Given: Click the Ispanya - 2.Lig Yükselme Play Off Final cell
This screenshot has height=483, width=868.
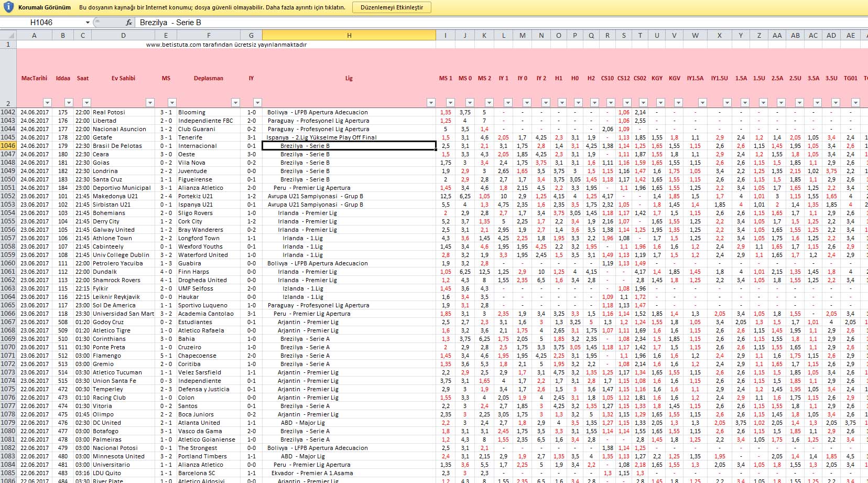Looking at the screenshot, I should pyautogui.click(x=349, y=137).
